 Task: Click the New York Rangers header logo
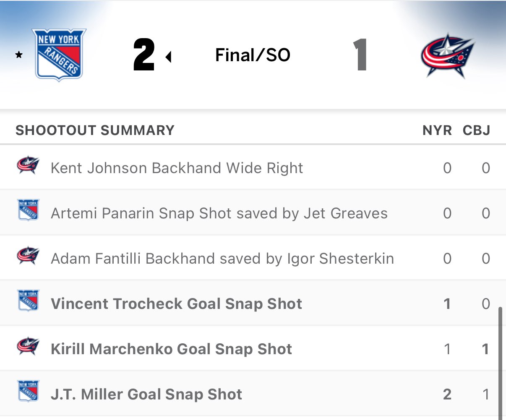click(59, 54)
